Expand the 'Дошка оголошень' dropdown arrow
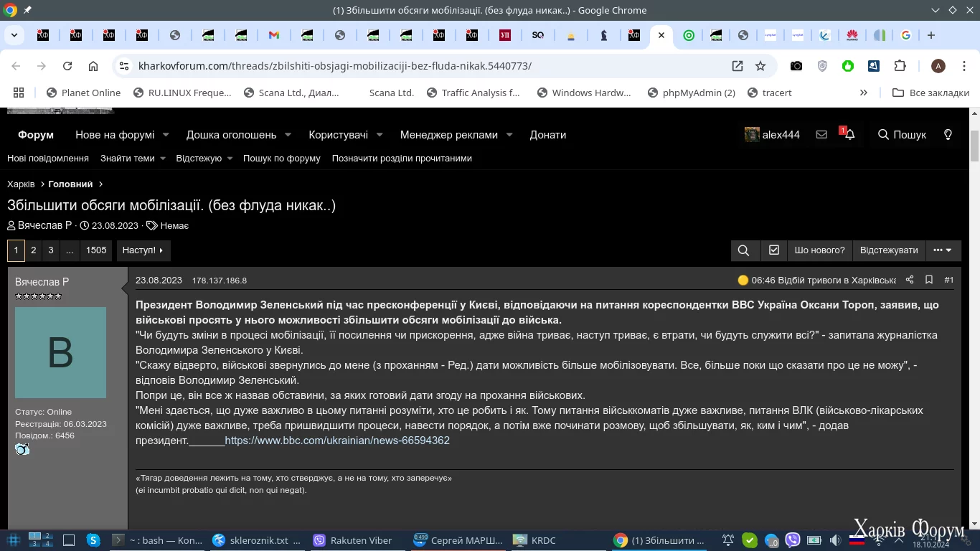Image resolution: width=980 pixels, height=551 pixels. pos(288,135)
